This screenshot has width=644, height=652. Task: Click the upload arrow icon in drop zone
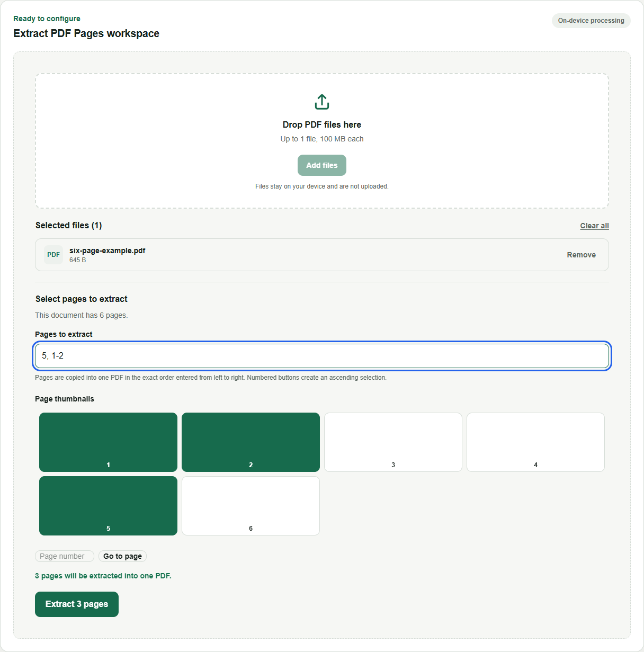coord(322,102)
